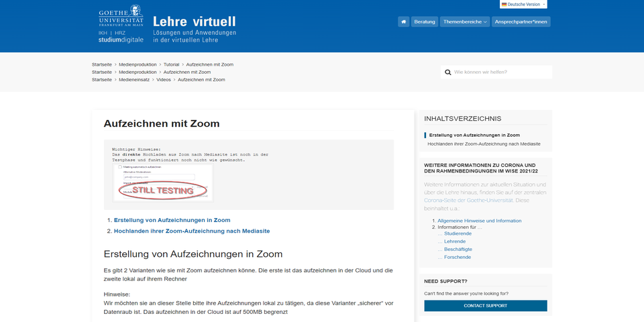Viewport: 644px width, 322px height.
Task: Click Medienproduktion in the first breadcrumb row
Action: [138, 65]
